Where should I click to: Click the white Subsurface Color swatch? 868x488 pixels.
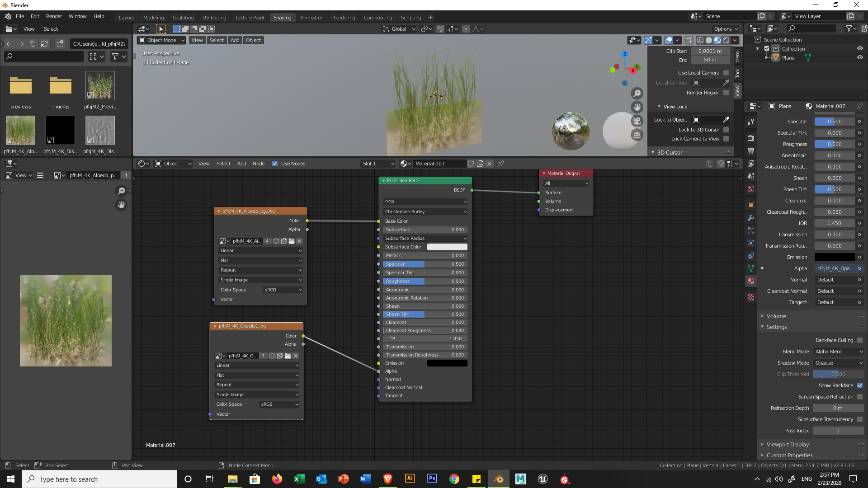(447, 247)
